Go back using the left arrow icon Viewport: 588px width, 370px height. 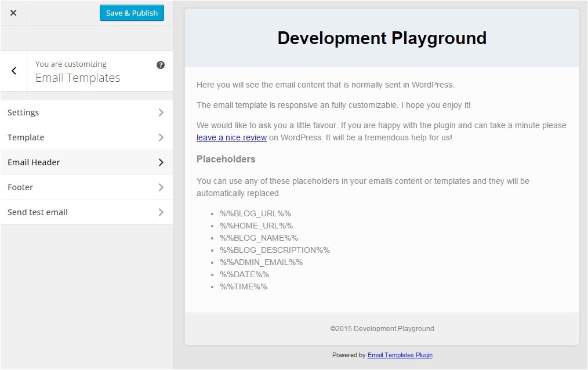(14, 71)
